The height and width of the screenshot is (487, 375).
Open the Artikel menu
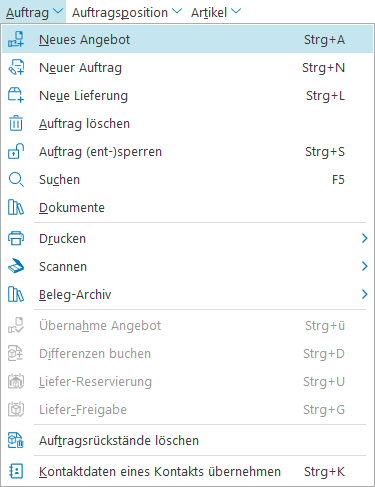click(216, 12)
